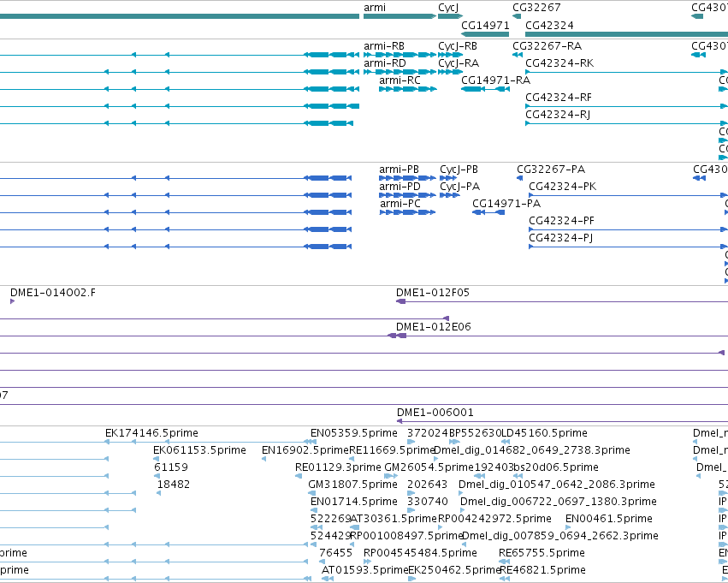Select the armi-PD CDS label
Viewport: 728px width, 583px height.
400,187
